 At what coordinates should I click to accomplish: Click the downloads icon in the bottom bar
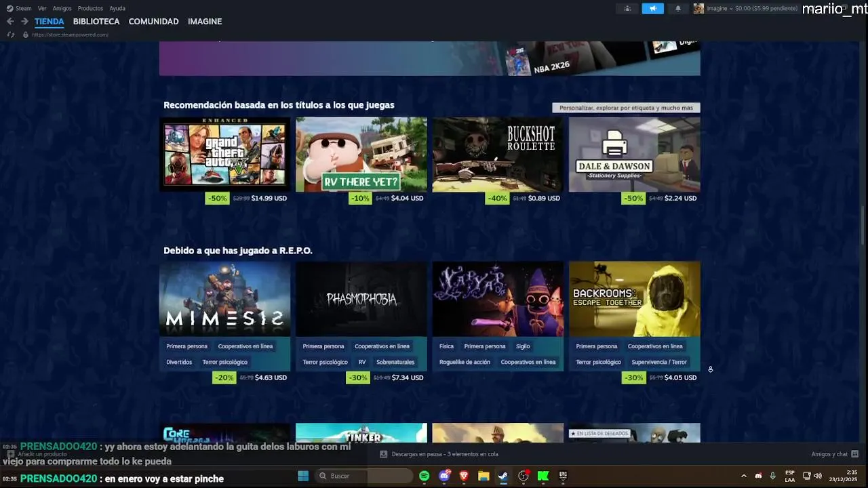pos(384,454)
